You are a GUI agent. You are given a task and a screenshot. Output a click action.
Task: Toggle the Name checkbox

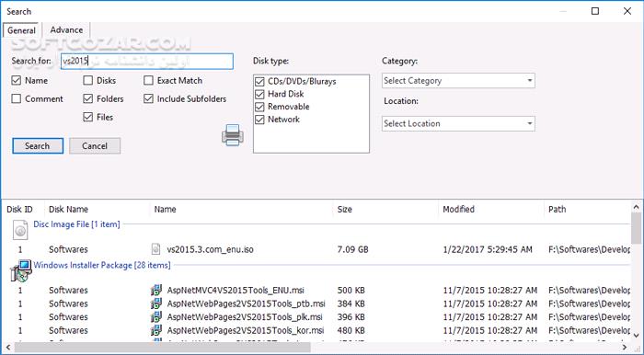pos(17,80)
